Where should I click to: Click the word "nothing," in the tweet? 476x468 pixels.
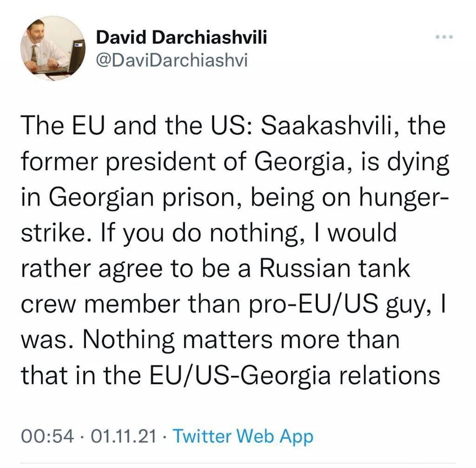pyautogui.click(x=263, y=233)
